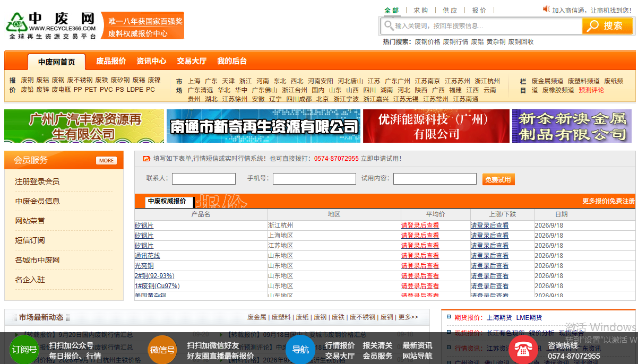The height and width of the screenshot is (364, 638).
Task: Click the magnifier icon in search box
Action: click(389, 25)
